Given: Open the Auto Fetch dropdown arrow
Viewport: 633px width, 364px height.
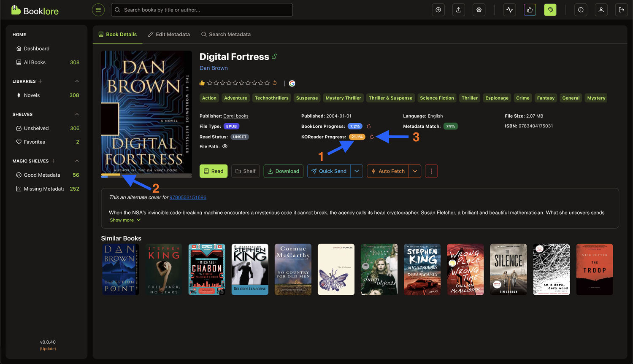Looking at the screenshot, I should pos(415,171).
